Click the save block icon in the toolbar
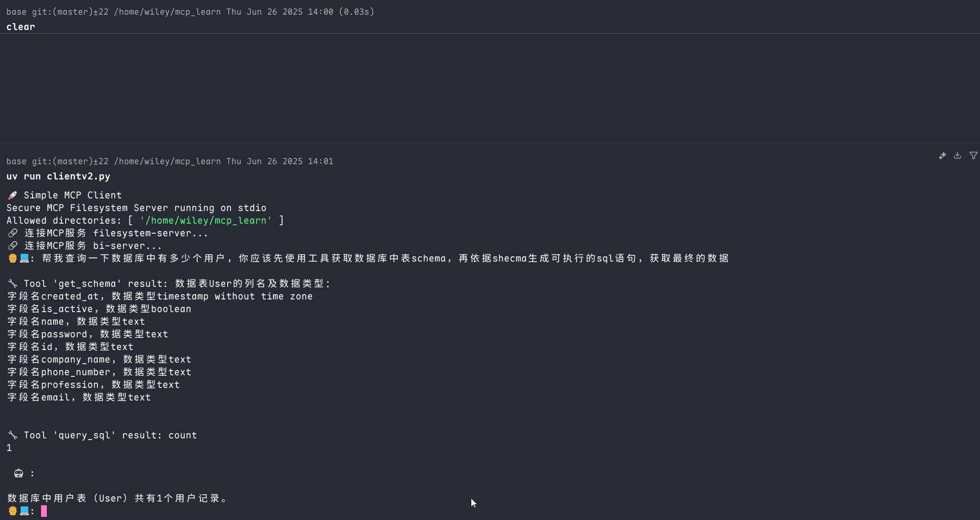 [x=957, y=155]
